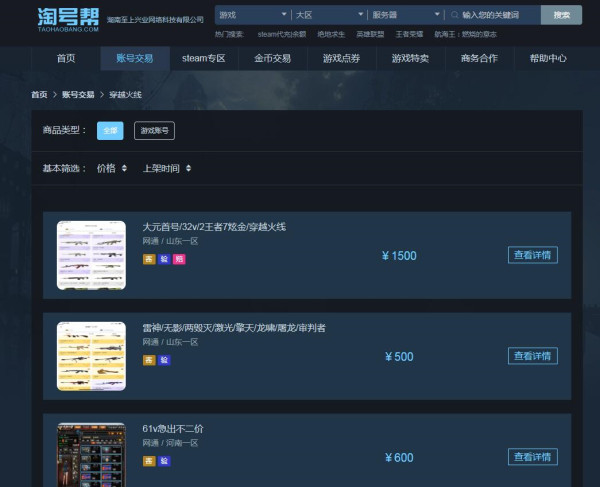This screenshot has width=600, height=487.
Task: Select the 全部 product type filter
Action: 110,130
